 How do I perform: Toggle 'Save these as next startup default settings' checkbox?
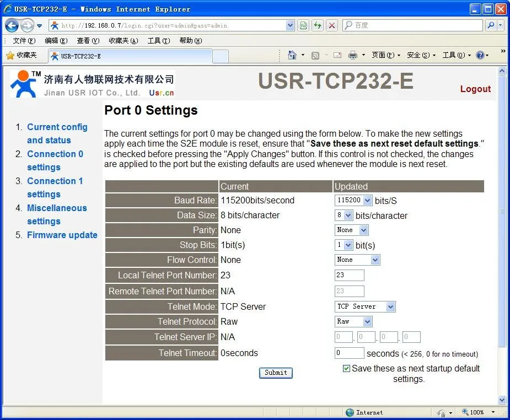pyautogui.click(x=346, y=369)
